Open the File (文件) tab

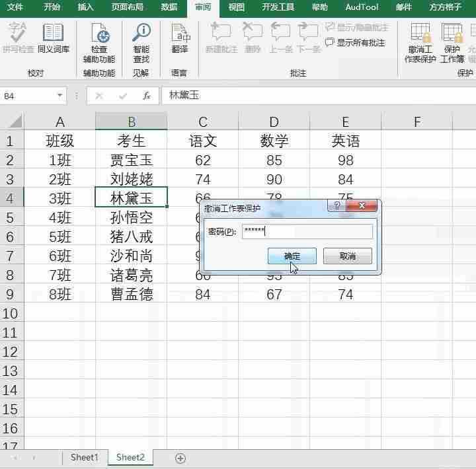pyautogui.click(x=15, y=7)
